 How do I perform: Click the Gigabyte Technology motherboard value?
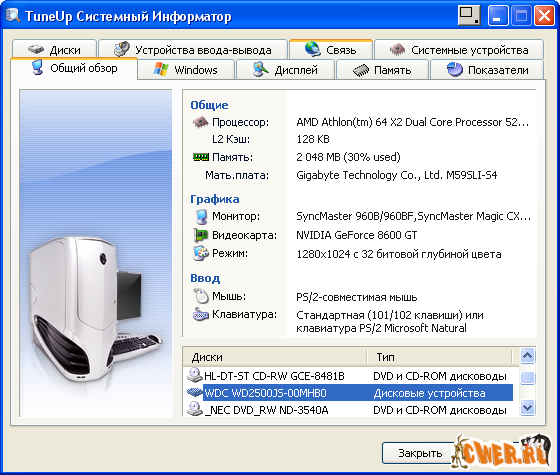tap(396, 175)
